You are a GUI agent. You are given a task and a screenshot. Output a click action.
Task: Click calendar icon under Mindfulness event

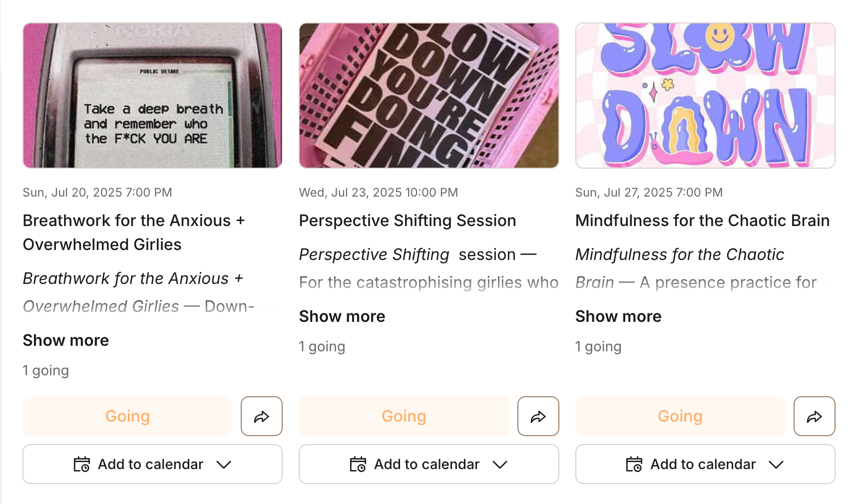(634, 464)
